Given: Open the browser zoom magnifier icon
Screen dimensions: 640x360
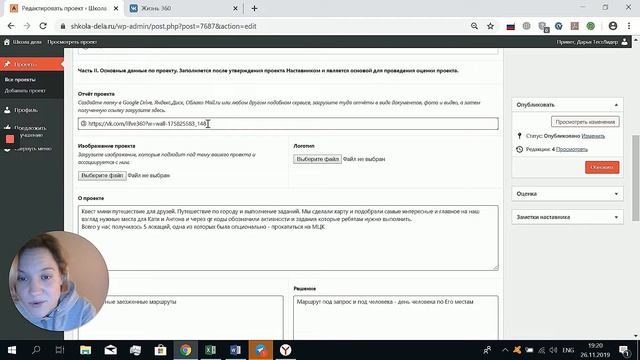Looking at the screenshot, I should tap(474, 26).
